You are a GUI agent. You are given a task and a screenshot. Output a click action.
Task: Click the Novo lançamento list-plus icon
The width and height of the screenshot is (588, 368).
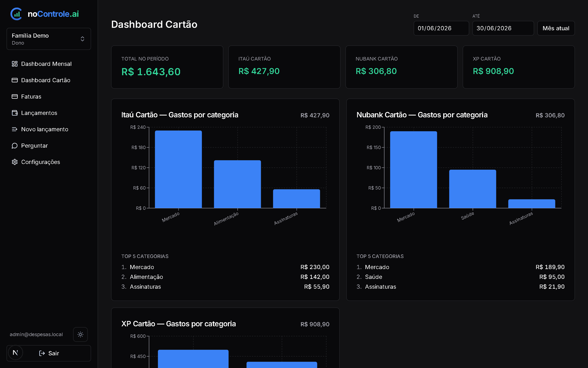tap(14, 129)
